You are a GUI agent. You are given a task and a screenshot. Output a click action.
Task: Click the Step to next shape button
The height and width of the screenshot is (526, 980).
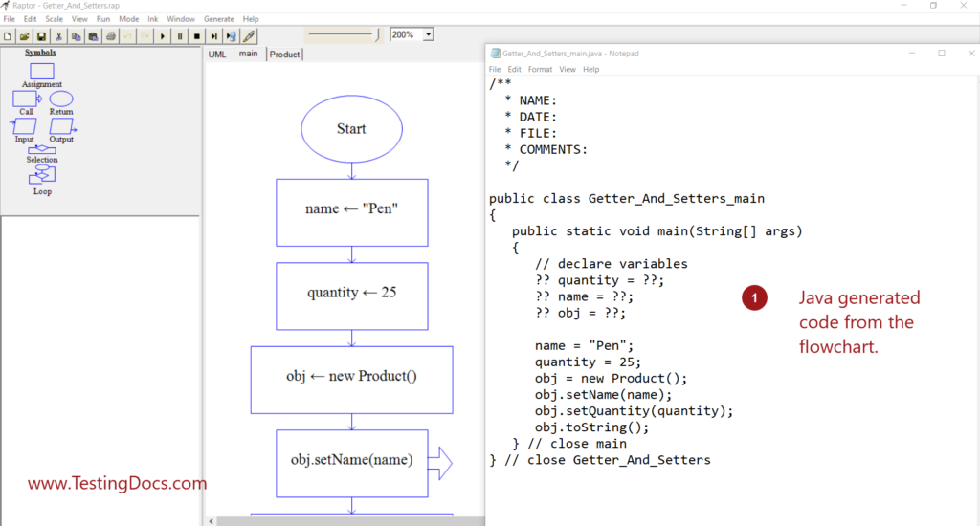coord(212,36)
